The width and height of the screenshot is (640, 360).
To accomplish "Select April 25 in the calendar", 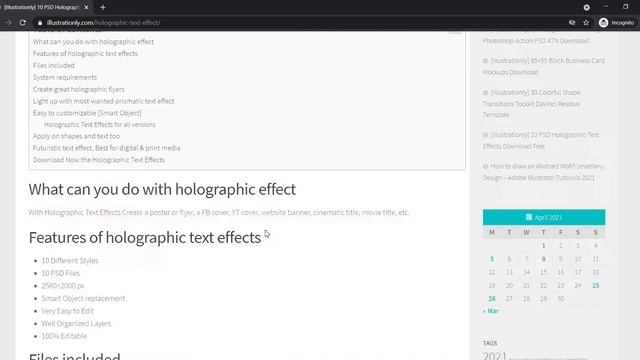I will pyautogui.click(x=596, y=285).
